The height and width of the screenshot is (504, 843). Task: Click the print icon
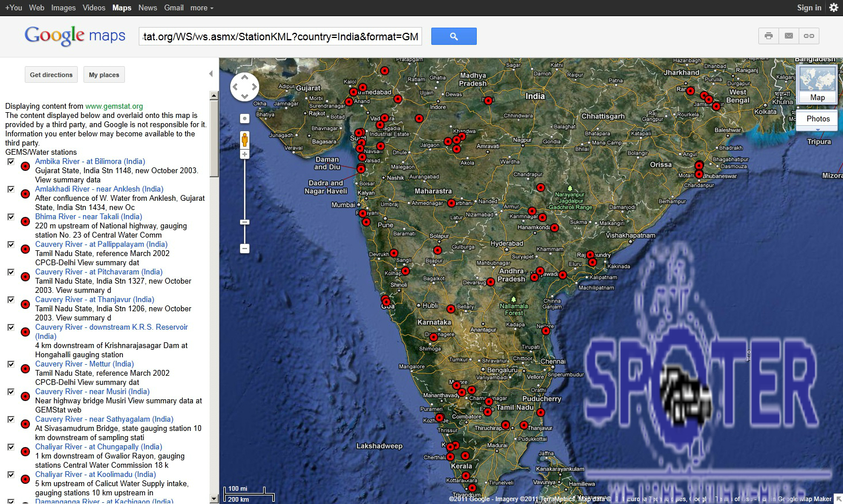768,36
